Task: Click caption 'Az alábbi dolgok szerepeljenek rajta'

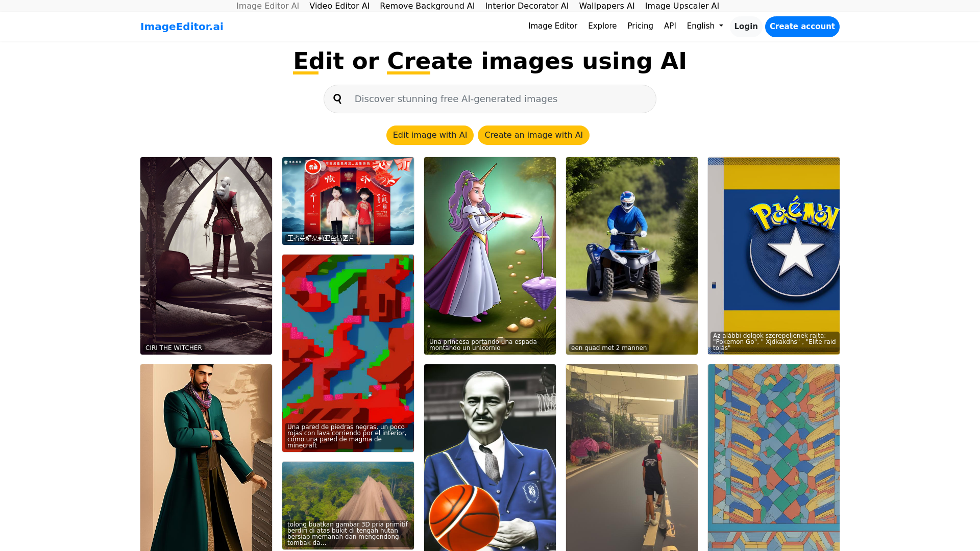Action: [774, 342]
